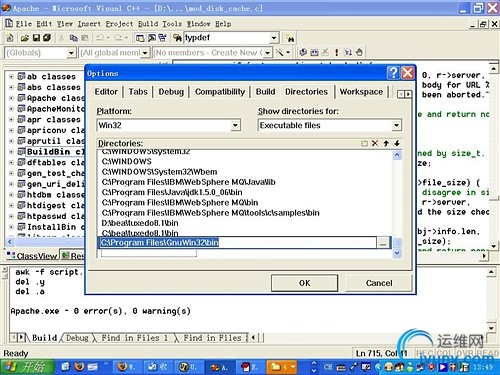Click the Save All toolbar icon
Viewport: 500px width, 375px height.
47,38
